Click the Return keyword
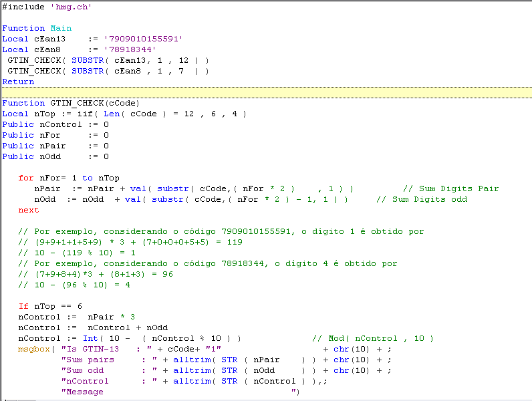 pos(18,82)
